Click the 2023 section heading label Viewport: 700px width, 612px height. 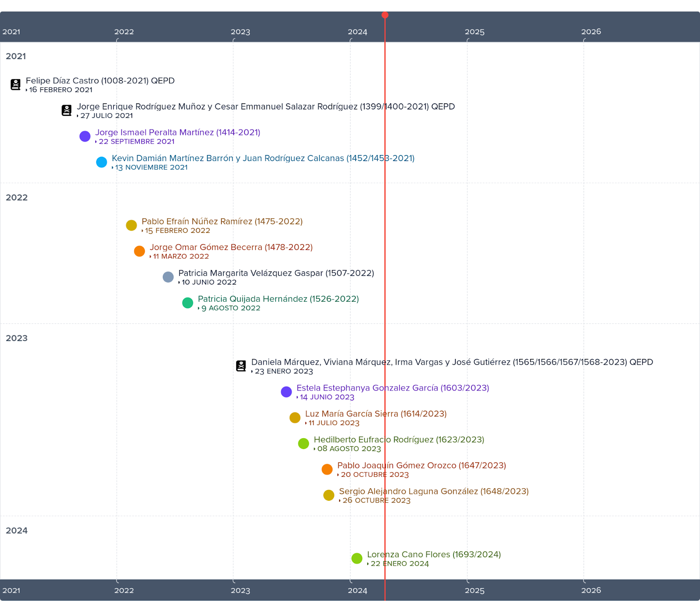pos(17,338)
